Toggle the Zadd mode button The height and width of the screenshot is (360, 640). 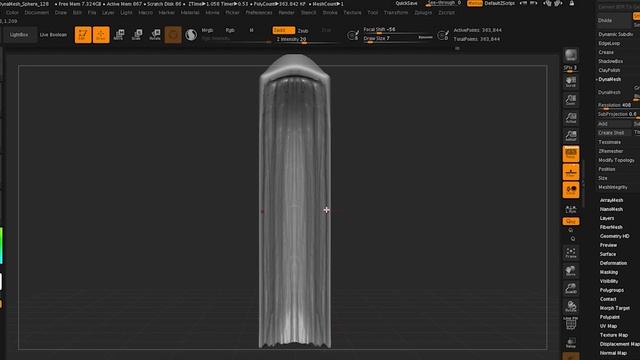click(x=284, y=30)
